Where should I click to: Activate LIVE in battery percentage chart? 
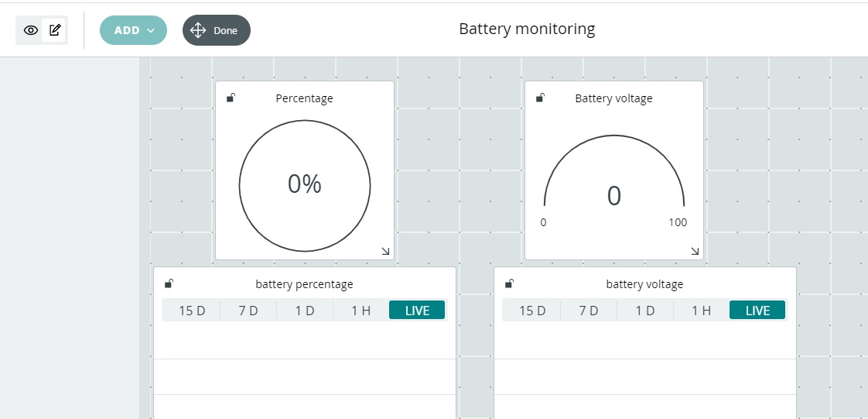[x=418, y=311]
